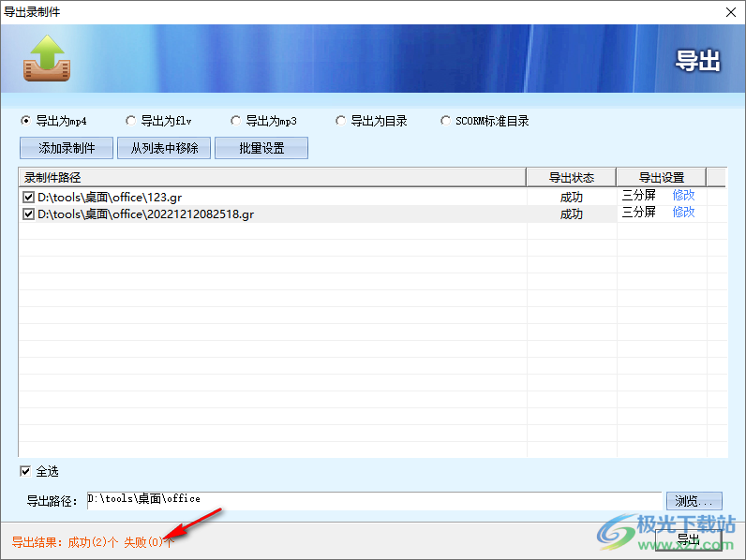Click the 导出路径 input field
The image size is (746, 560).
[373, 501]
